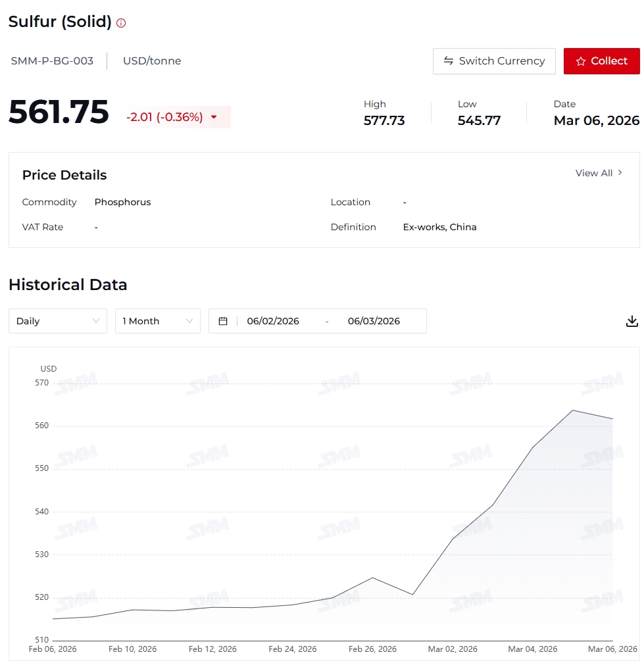Click the info icon beside Sulfur (Solid)
The image size is (644, 667).
121,23
